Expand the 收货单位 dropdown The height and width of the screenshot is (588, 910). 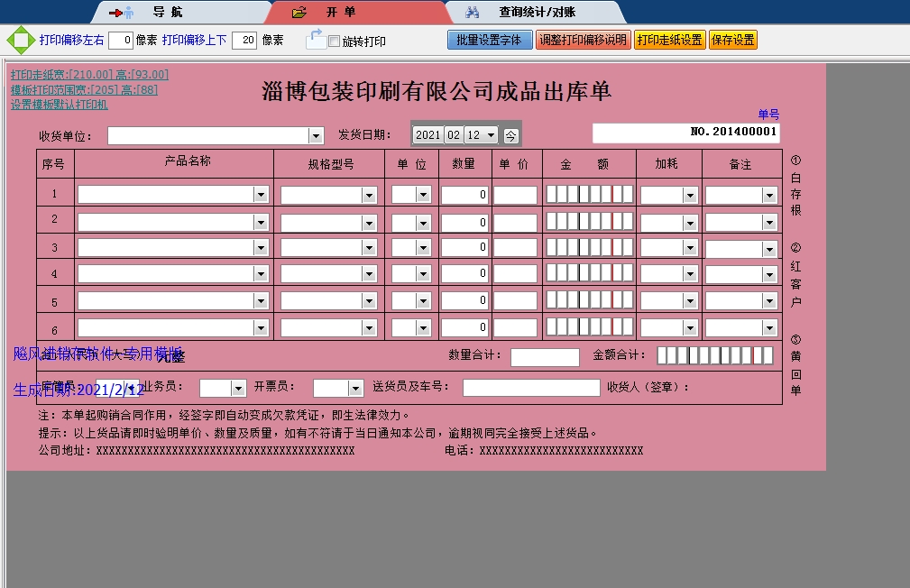click(x=316, y=136)
